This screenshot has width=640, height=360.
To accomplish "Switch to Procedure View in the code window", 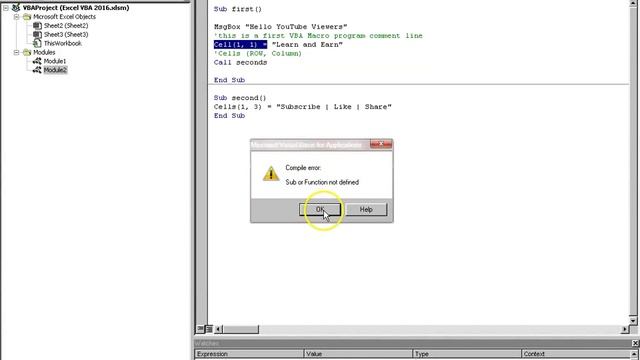I will (200, 329).
